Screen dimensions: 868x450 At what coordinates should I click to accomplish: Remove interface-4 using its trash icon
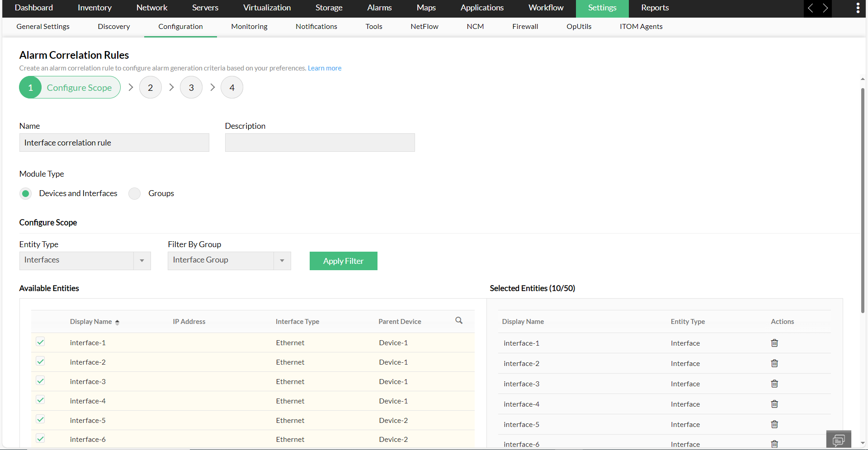click(774, 404)
